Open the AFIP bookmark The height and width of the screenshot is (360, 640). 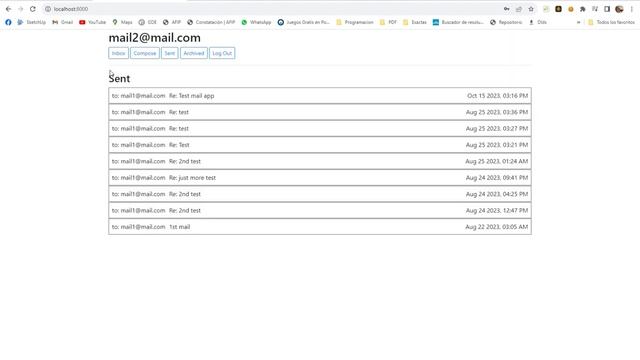[x=172, y=22]
